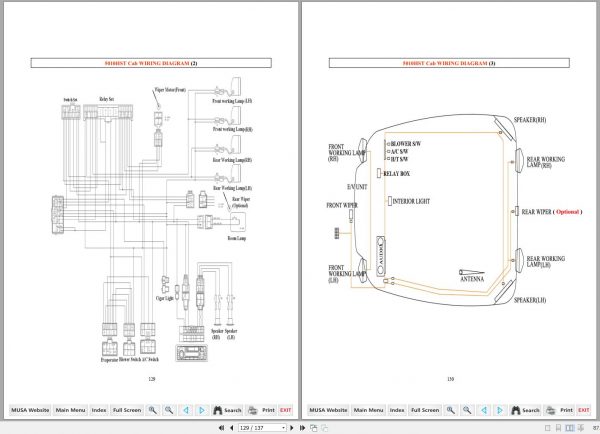Click the E/V UNIT label

pos(357,187)
